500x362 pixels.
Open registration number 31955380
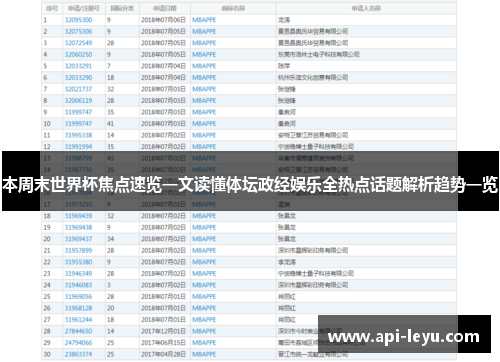coord(78,262)
